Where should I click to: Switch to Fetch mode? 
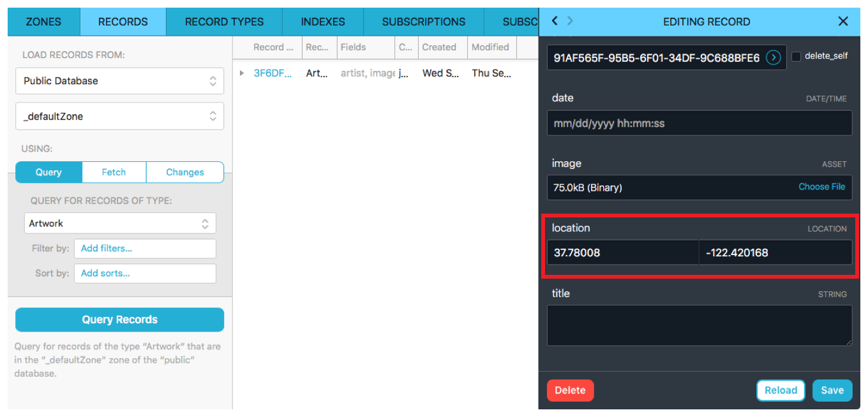coord(114,172)
